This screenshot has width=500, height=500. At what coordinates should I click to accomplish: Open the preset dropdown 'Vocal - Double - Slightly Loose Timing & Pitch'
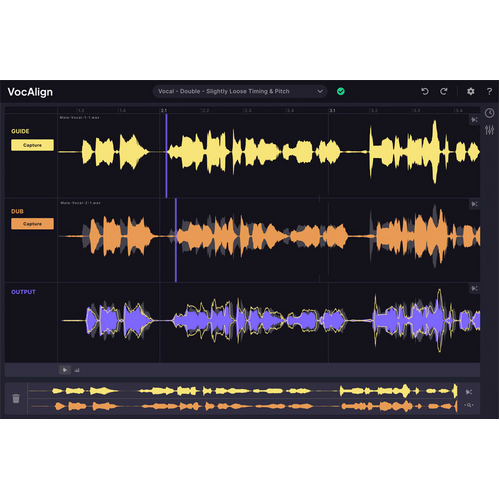(240, 91)
